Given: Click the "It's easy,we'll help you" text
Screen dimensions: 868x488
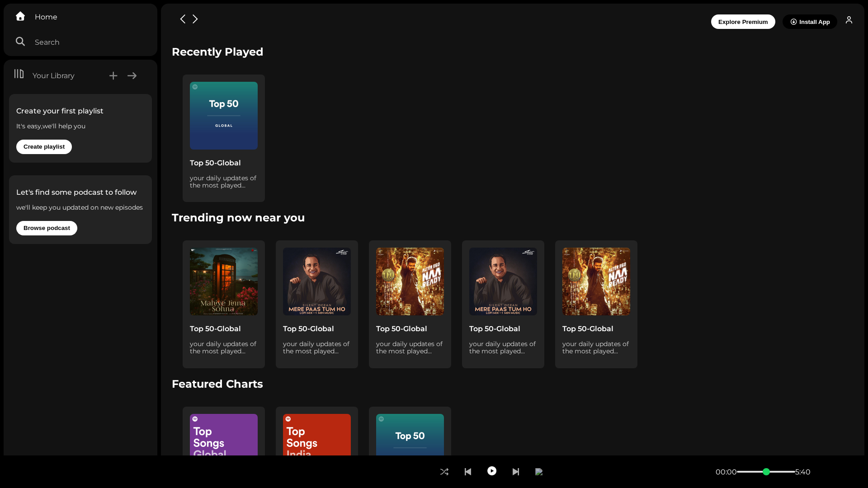Looking at the screenshot, I should pos(51,126).
